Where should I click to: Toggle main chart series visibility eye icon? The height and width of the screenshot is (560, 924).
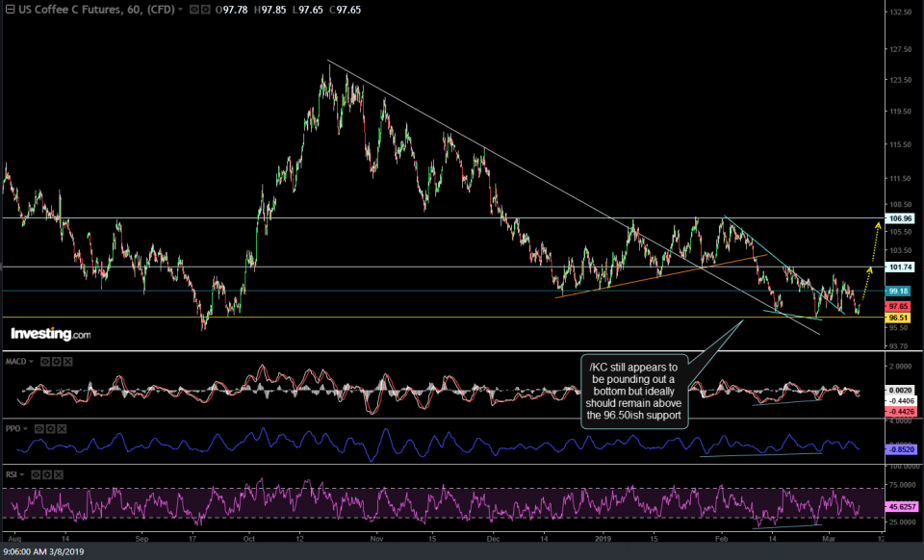click(x=194, y=9)
